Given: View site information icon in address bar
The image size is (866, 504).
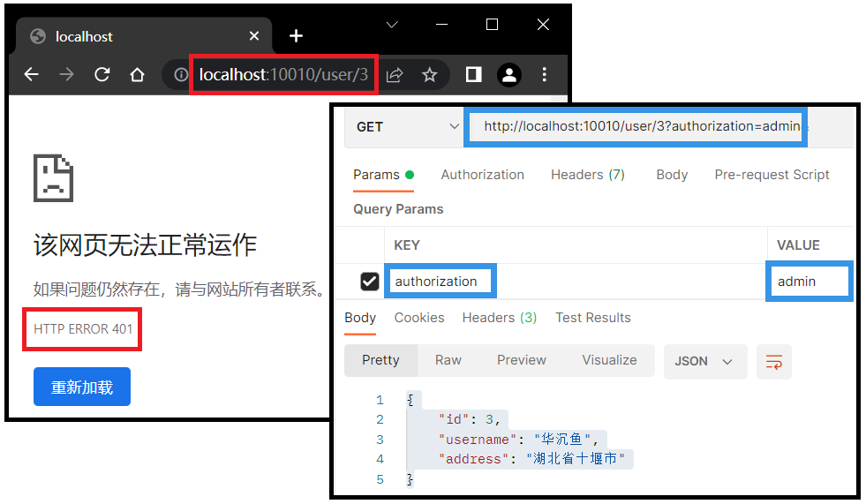Looking at the screenshot, I should tap(181, 74).
